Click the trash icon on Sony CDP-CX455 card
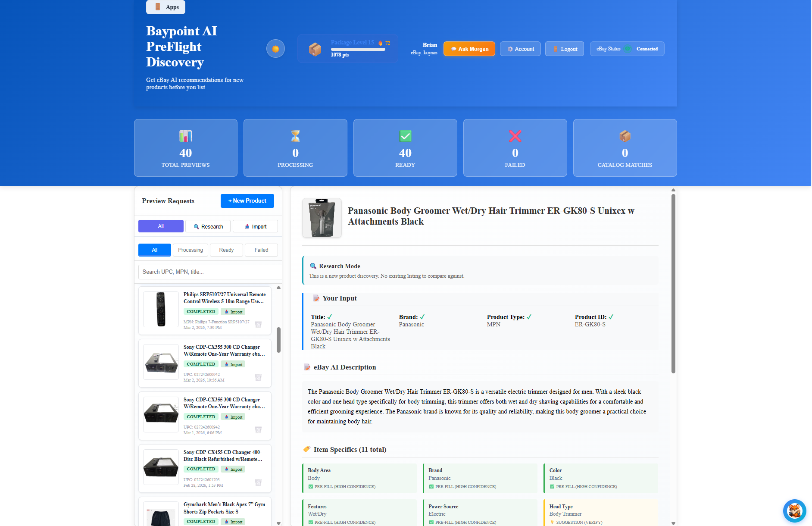812x526 pixels. 258,482
